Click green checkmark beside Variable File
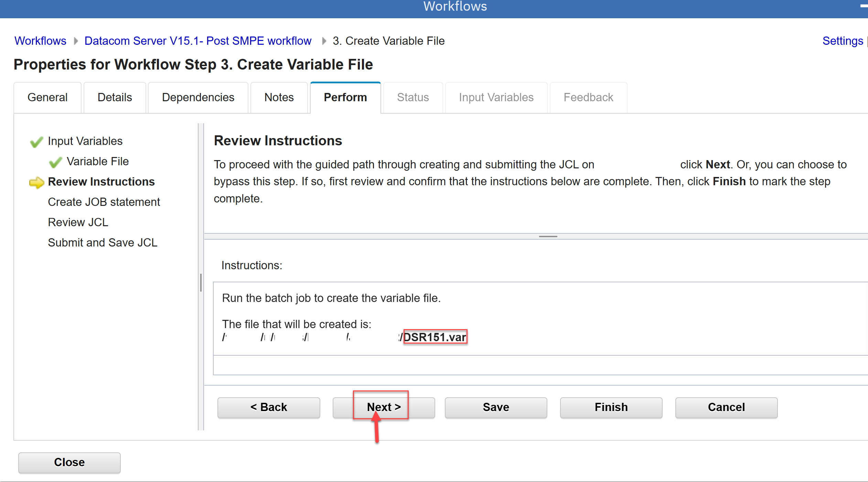Viewport: 868px width, 482px height. (55, 162)
